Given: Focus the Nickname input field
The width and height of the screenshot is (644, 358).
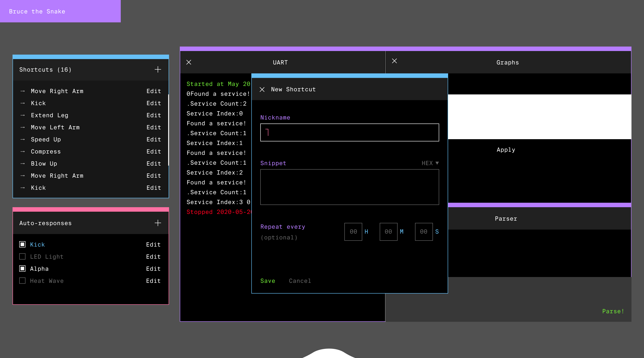Looking at the screenshot, I should (350, 132).
